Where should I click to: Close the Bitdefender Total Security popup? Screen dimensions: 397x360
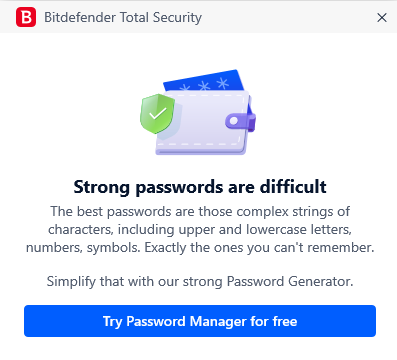click(x=382, y=17)
